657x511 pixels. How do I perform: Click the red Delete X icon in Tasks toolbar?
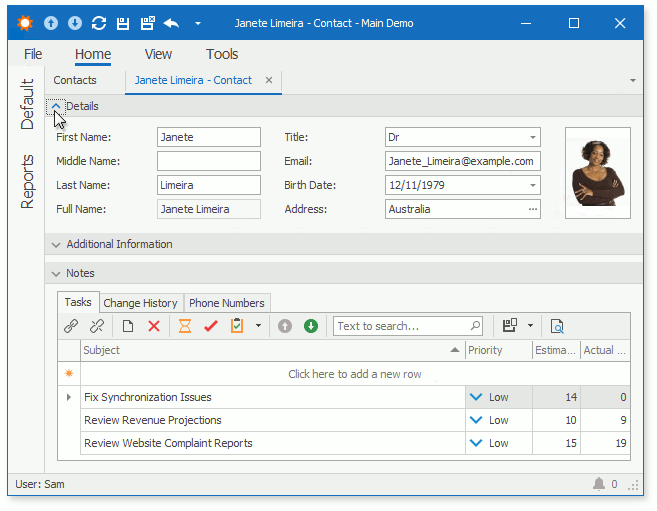154,326
